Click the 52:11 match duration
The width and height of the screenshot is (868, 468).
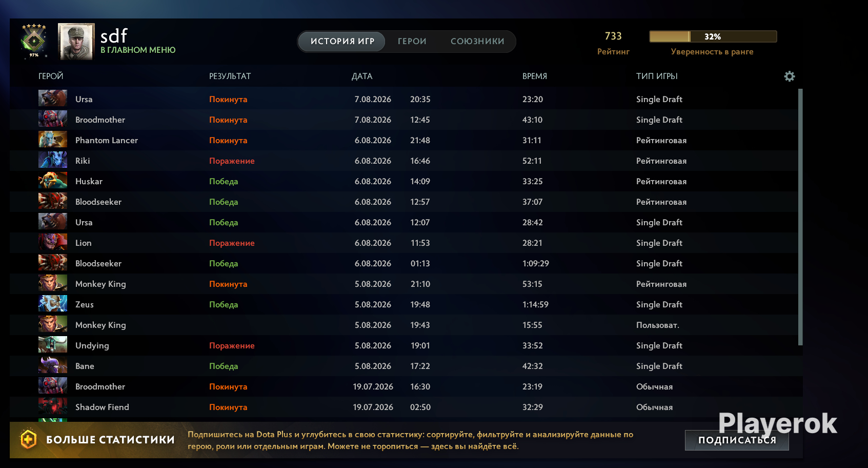pyautogui.click(x=532, y=161)
